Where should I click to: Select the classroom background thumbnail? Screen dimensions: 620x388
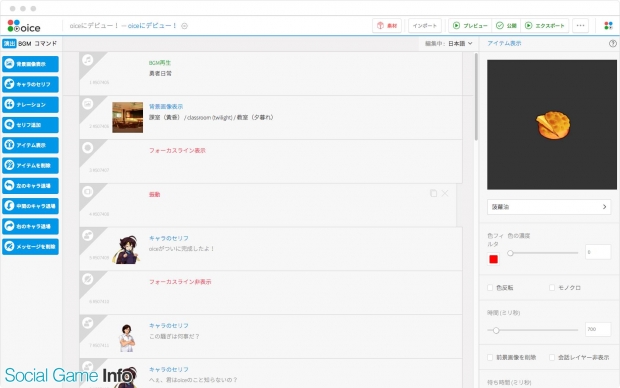[127, 117]
